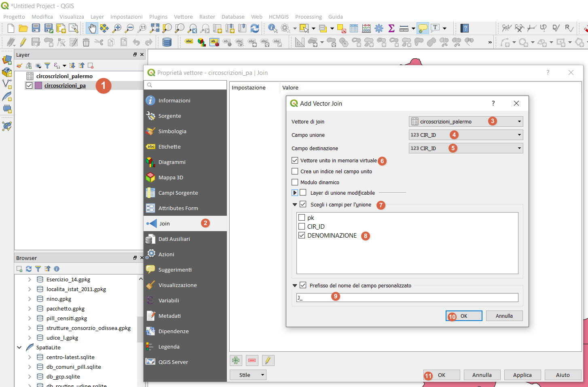Click Annulla in Add Vector Join dialog
This screenshot has height=387, width=588.
click(504, 316)
